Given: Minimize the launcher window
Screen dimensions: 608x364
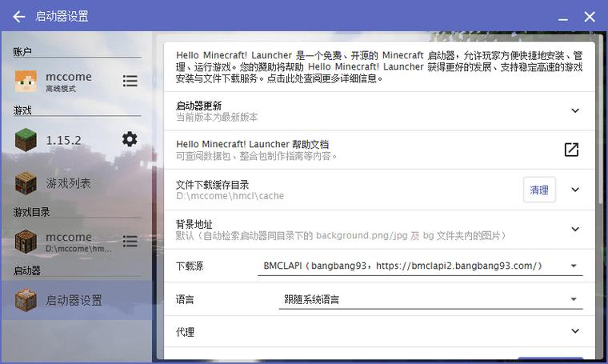Looking at the screenshot, I should pyautogui.click(x=562, y=16).
